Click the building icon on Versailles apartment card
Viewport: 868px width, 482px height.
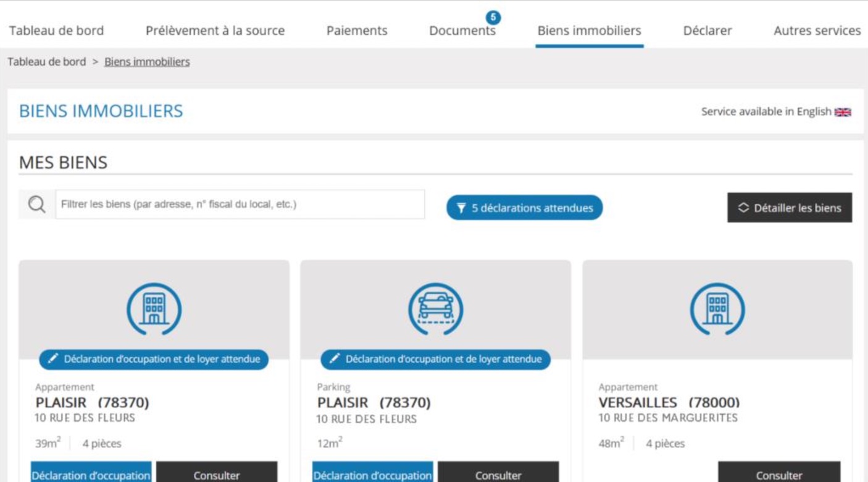(717, 309)
